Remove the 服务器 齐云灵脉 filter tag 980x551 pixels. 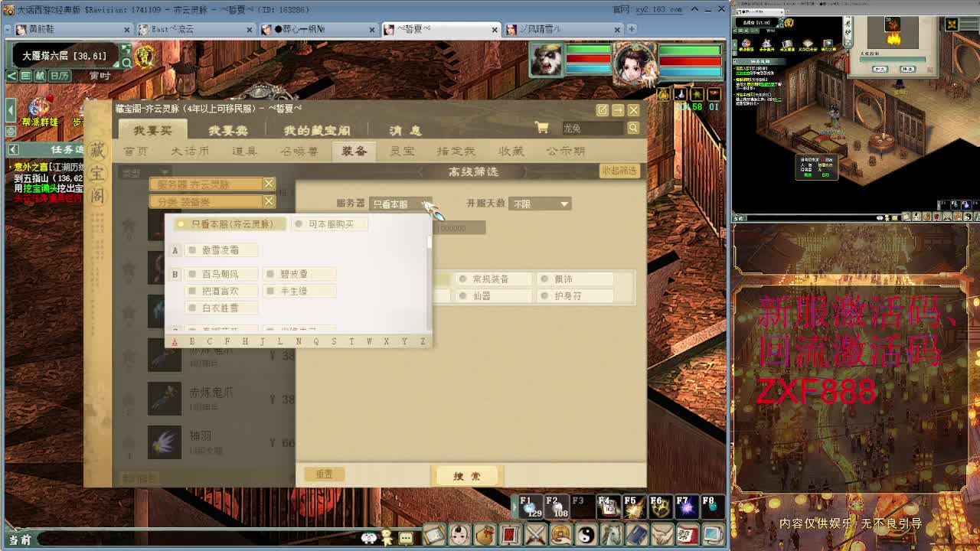[x=269, y=184]
